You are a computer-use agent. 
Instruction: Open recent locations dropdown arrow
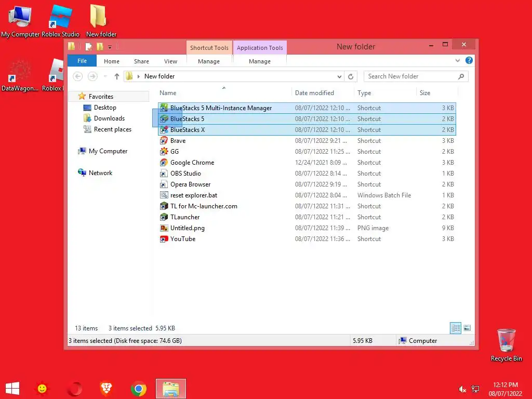105,76
